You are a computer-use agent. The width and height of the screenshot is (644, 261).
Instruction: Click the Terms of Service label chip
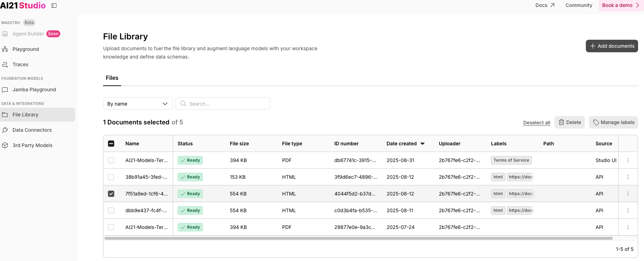point(511,160)
